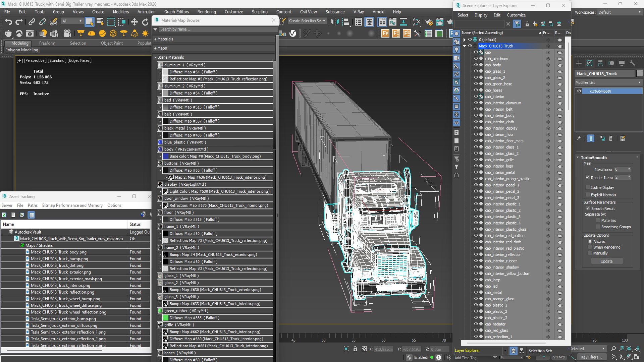Click the Redo arrow in main toolbar

pos(19,22)
